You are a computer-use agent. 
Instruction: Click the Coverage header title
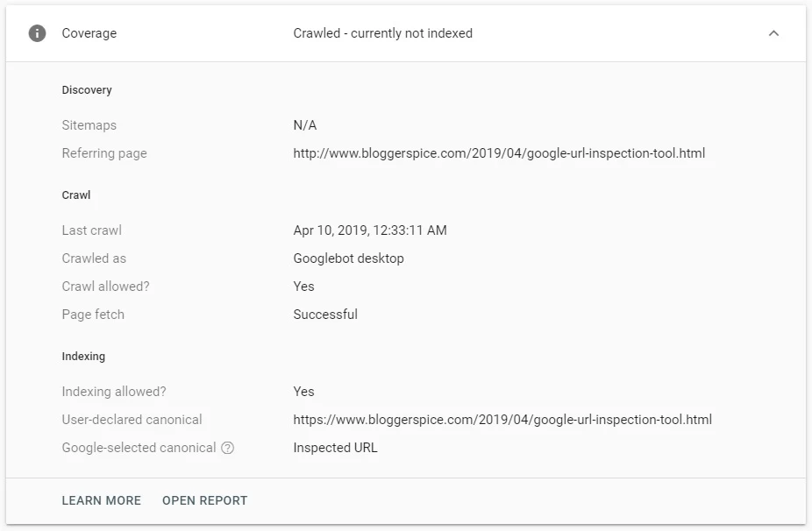(89, 33)
